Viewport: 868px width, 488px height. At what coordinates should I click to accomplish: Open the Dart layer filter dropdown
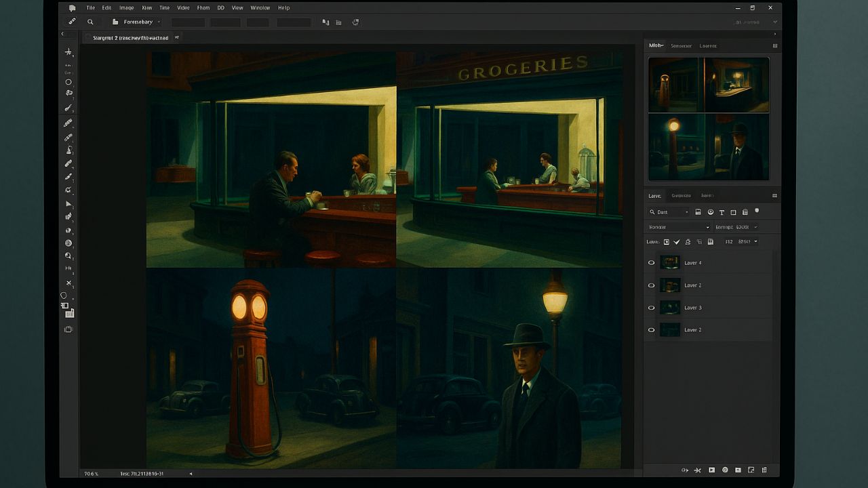pyautogui.click(x=669, y=213)
